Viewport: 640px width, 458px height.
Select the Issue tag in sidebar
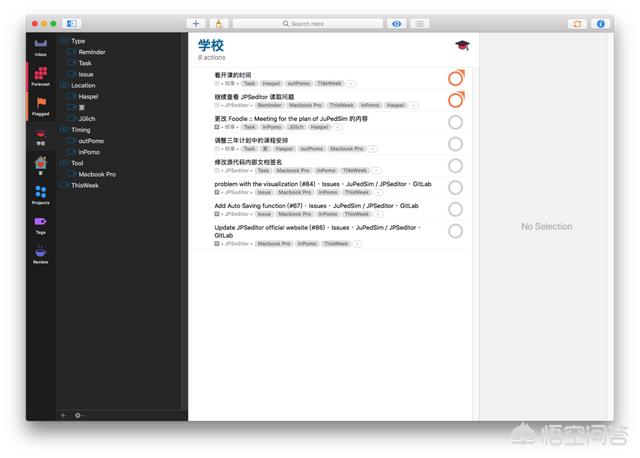(86, 74)
